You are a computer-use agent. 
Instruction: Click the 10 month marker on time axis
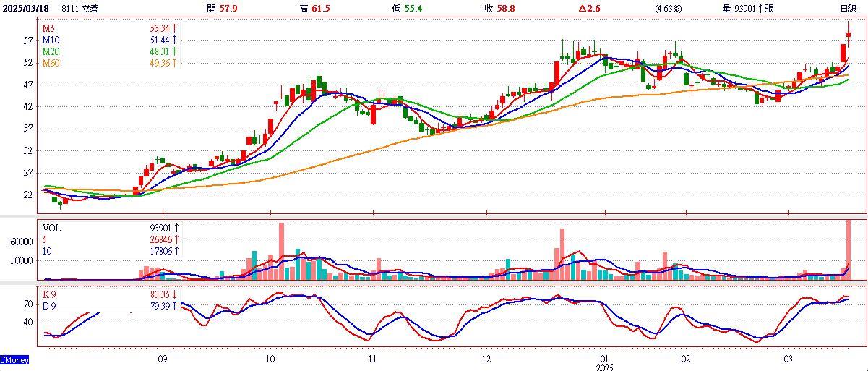point(270,359)
